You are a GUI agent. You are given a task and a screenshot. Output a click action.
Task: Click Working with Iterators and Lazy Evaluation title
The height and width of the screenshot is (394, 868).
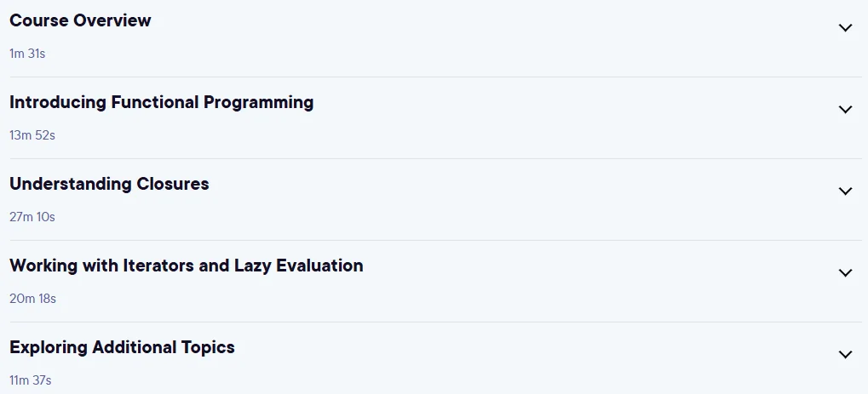click(186, 266)
